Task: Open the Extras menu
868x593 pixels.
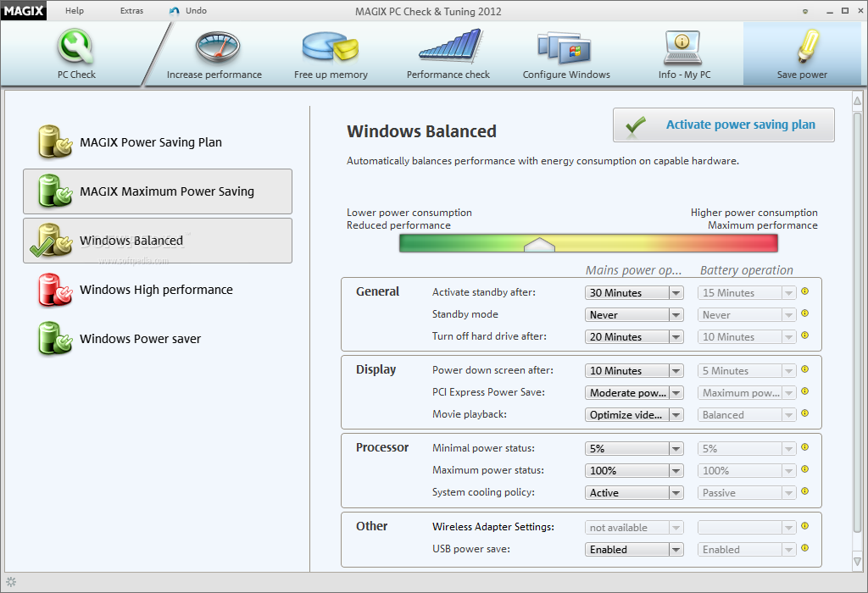Action: [131, 10]
